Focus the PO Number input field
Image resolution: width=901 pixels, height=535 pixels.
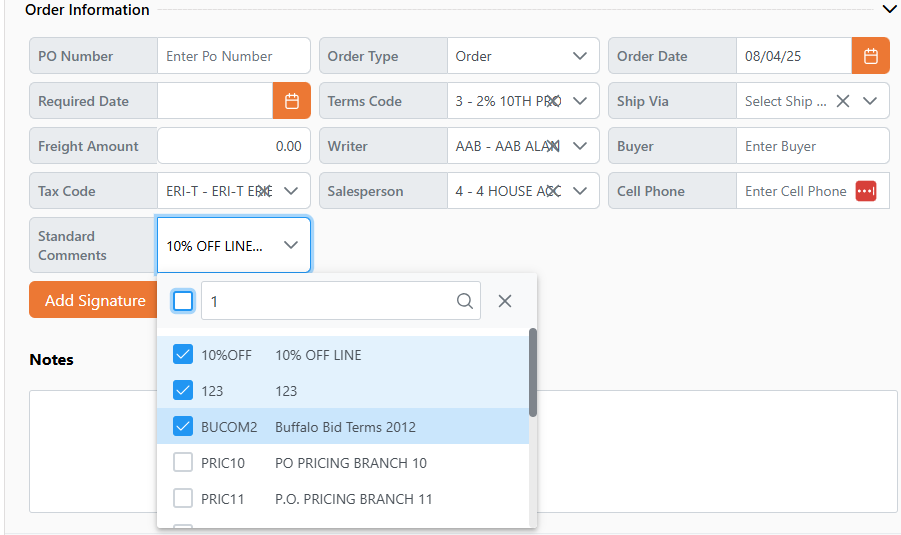233,56
